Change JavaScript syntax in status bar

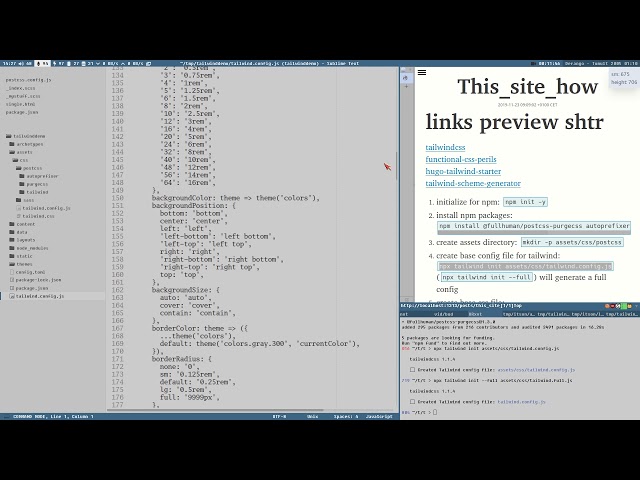[379, 417]
